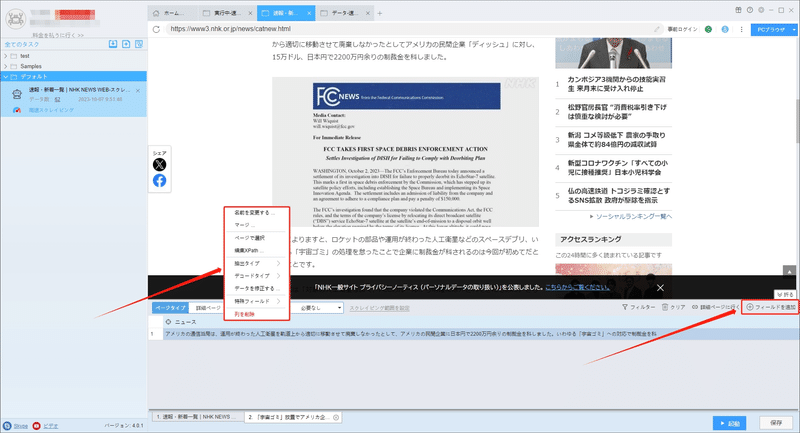
Task: Close the NHK privacy notice banner
Action: click(x=660, y=288)
